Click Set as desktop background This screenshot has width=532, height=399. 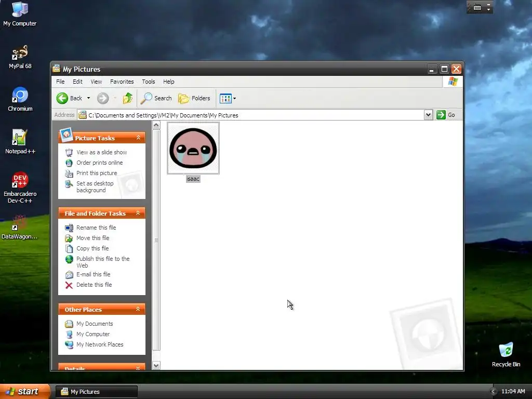click(x=95, y=187)
